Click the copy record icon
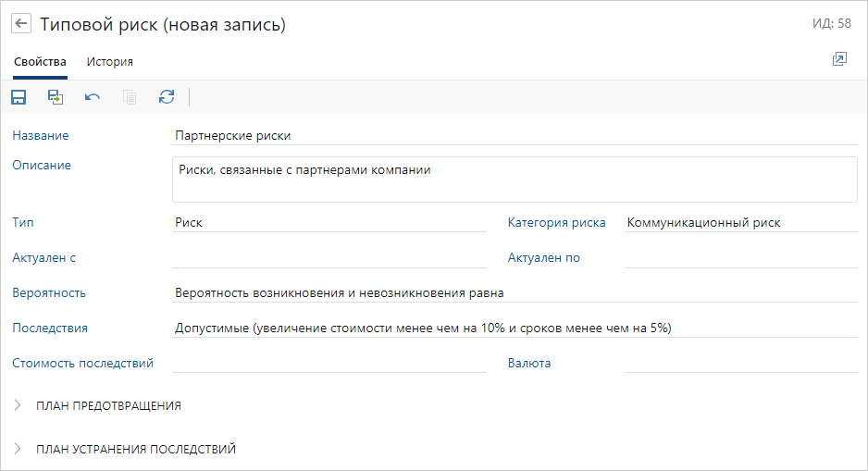 tap(130, 97)
